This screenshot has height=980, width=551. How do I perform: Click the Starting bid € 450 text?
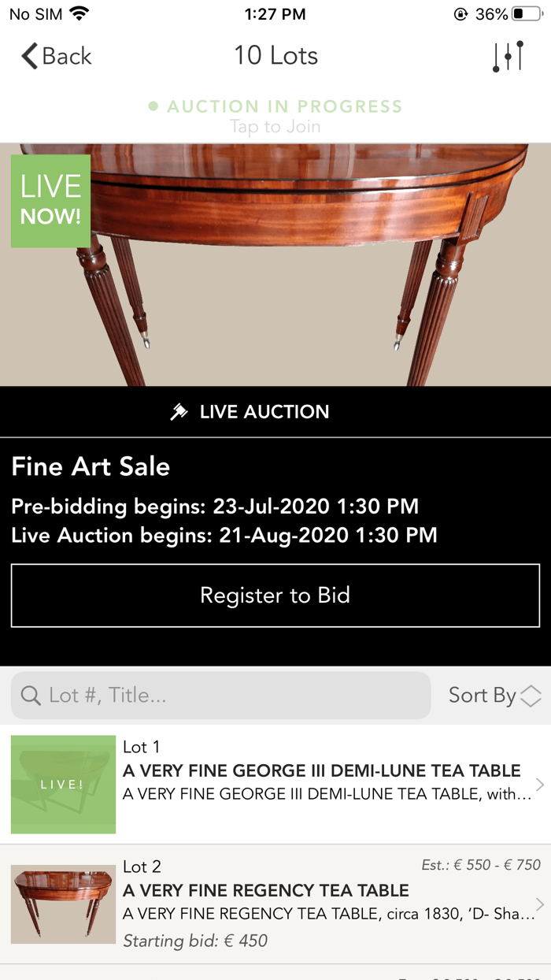click(x=197, y=941)
